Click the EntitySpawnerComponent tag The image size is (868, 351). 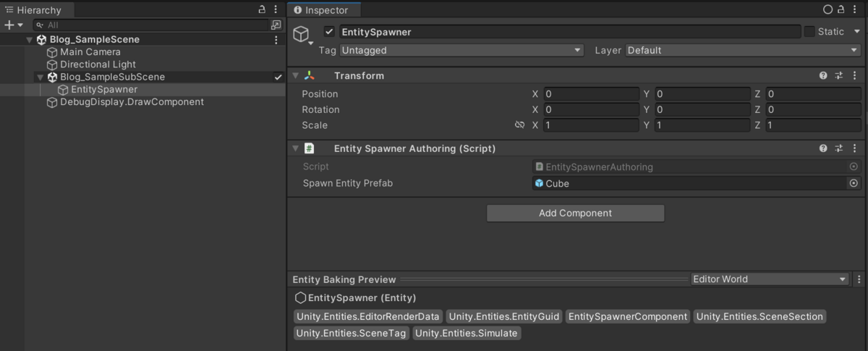(x=628, y=317)
